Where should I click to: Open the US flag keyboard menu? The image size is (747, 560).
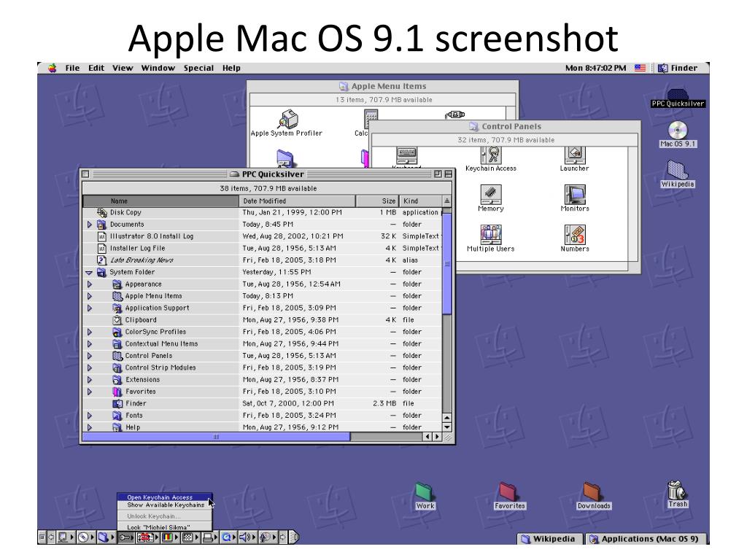click(640, 68)
